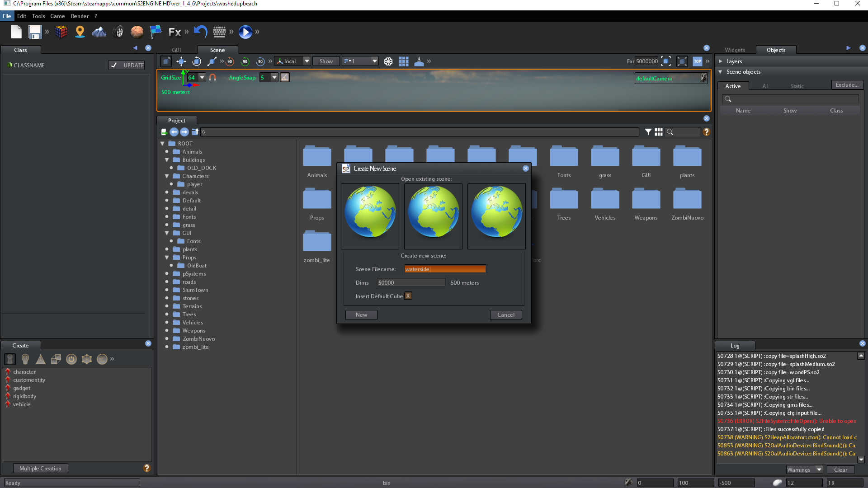Toggle the select object mode button

(166, 61)
